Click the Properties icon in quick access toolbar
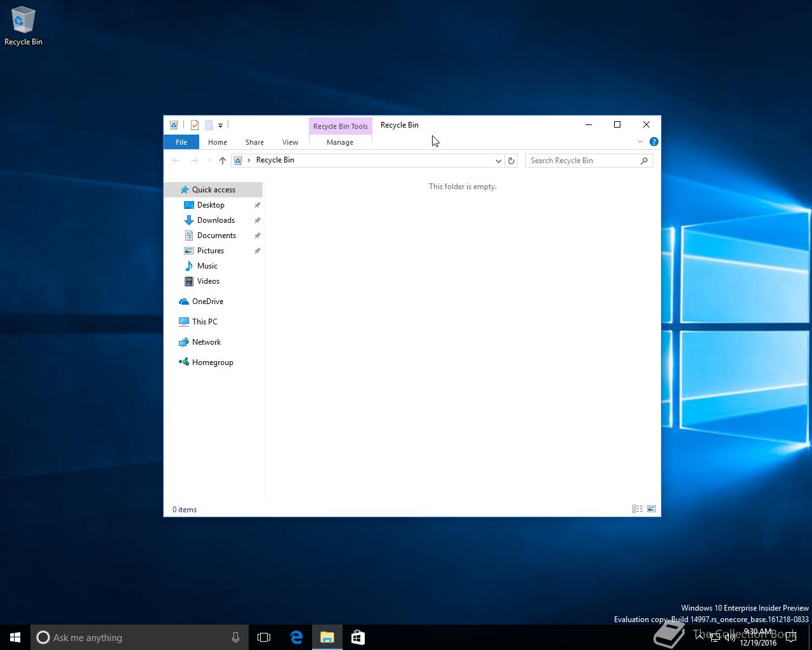This screenshot has width=812, height=650. coord(195,125)
